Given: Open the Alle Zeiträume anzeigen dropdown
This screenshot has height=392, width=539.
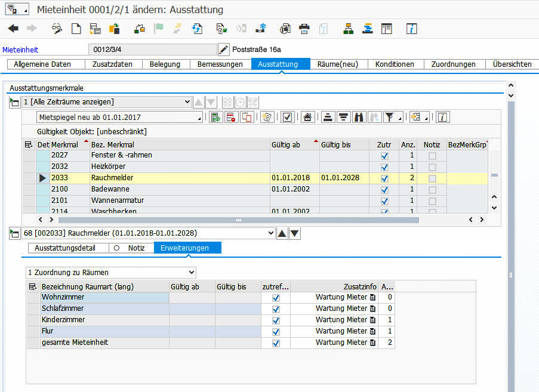Looking at the screenshot, I should point(187,101).
